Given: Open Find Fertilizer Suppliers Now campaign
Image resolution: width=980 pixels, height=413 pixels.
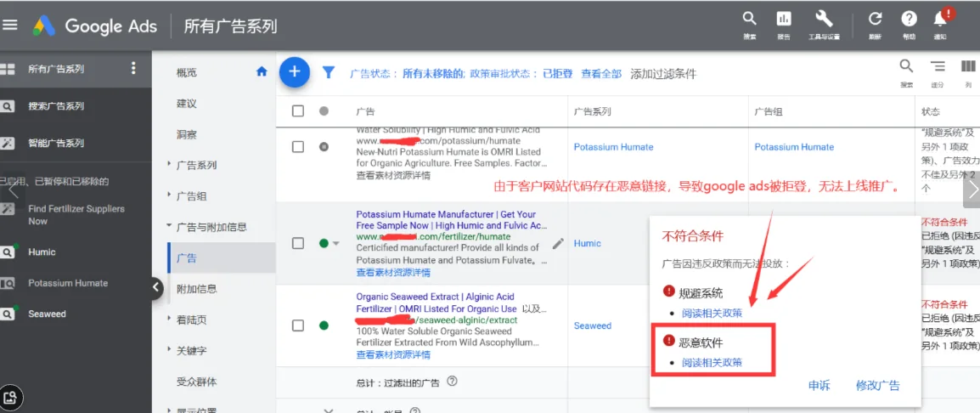Looking at the screenshot, I should point(76,215).
